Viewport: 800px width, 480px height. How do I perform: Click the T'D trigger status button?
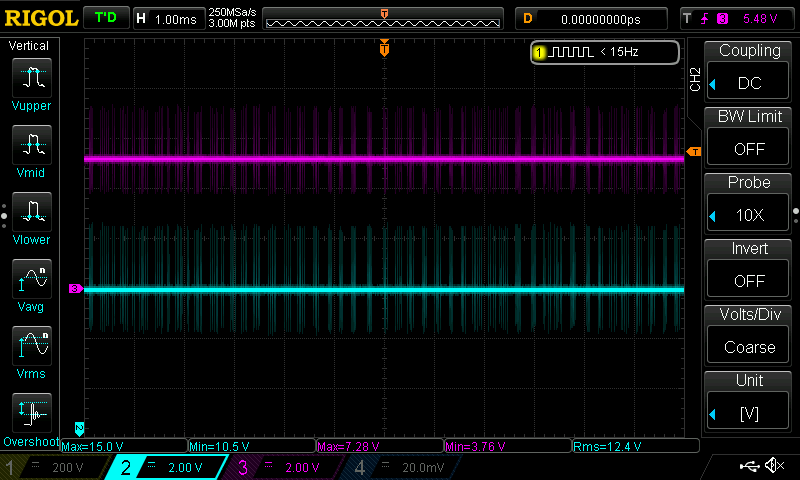click(x=105, y=18)
